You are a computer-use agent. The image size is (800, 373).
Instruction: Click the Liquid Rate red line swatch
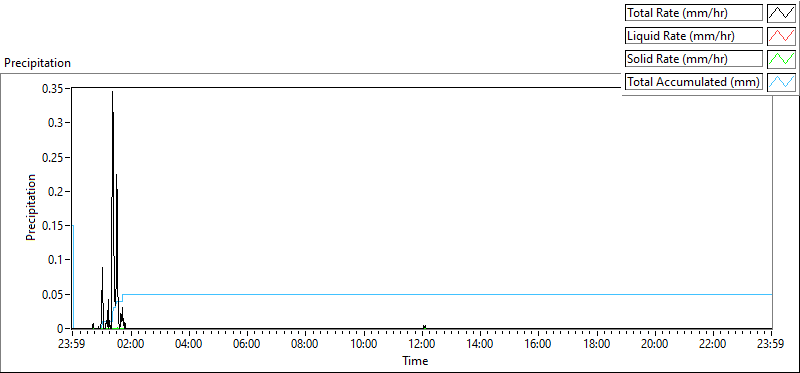coord(781,36)
